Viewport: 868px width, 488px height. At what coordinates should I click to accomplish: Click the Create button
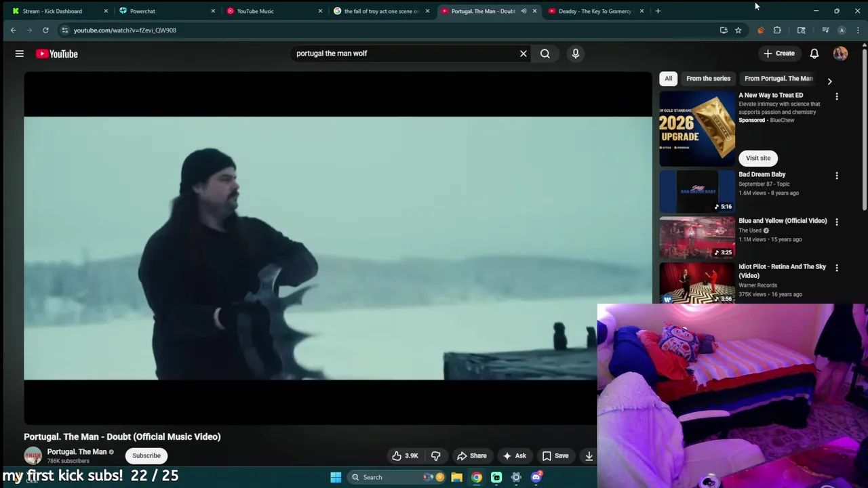[778, 54]
